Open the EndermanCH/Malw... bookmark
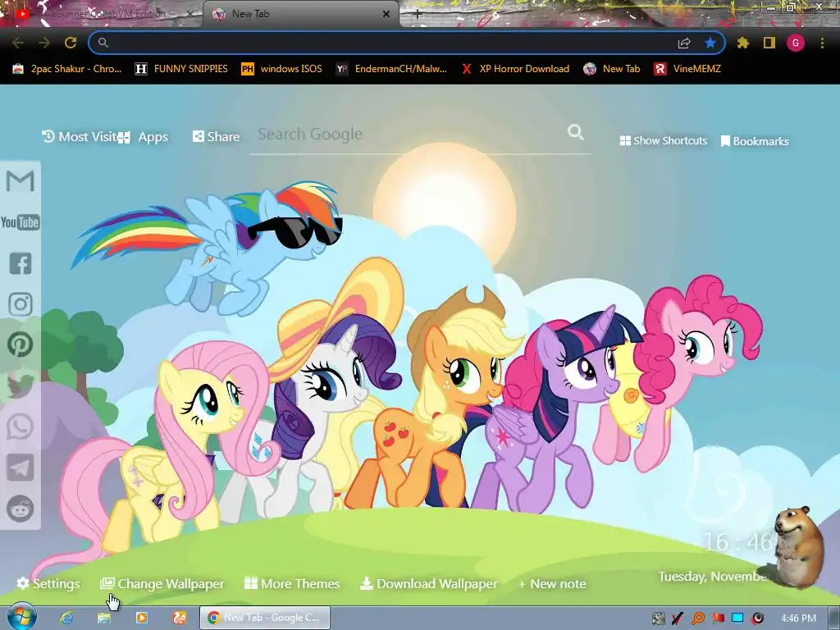 391,69
